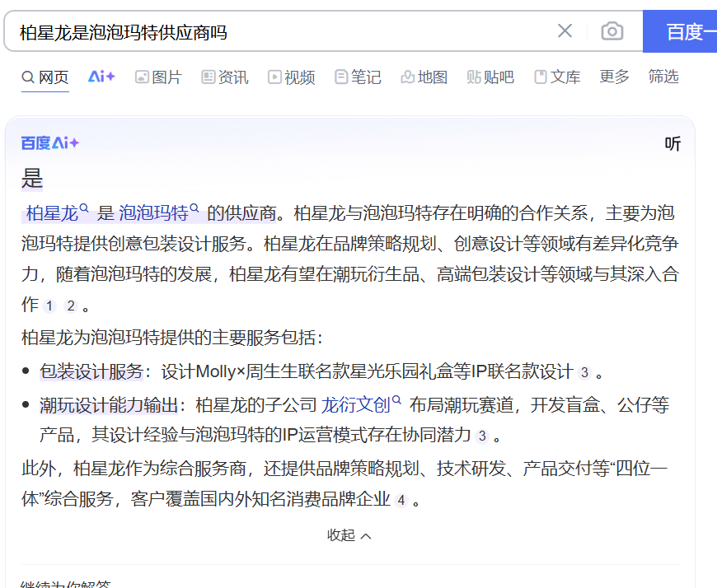Click the highlighted text 包装设计服务
Image resolution: width=717 pixels, height=588 pixels.
pyautogui.click(x=91, y=371)
